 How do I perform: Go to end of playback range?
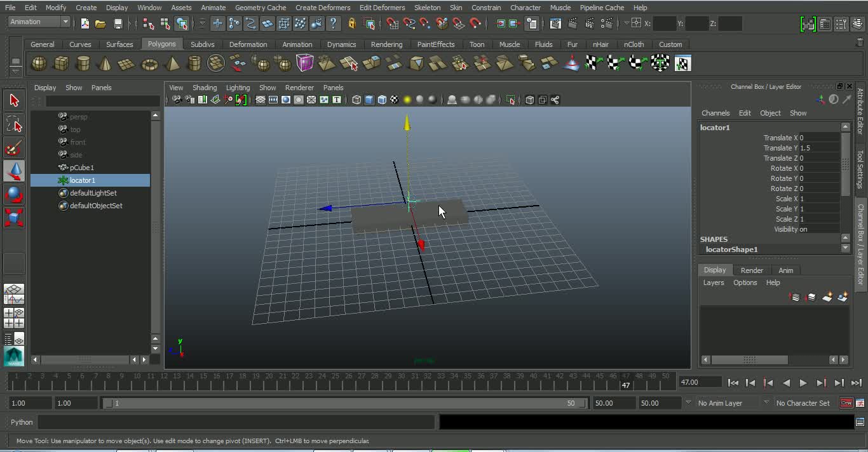coord(856,383)
